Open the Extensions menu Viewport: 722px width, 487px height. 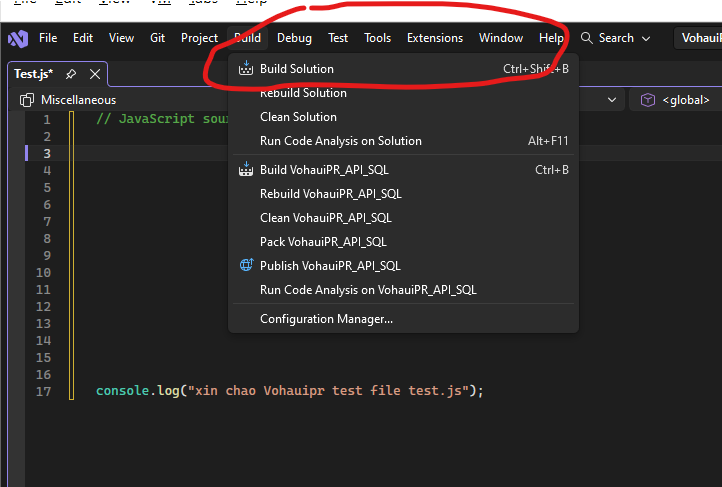coord(434,38)
